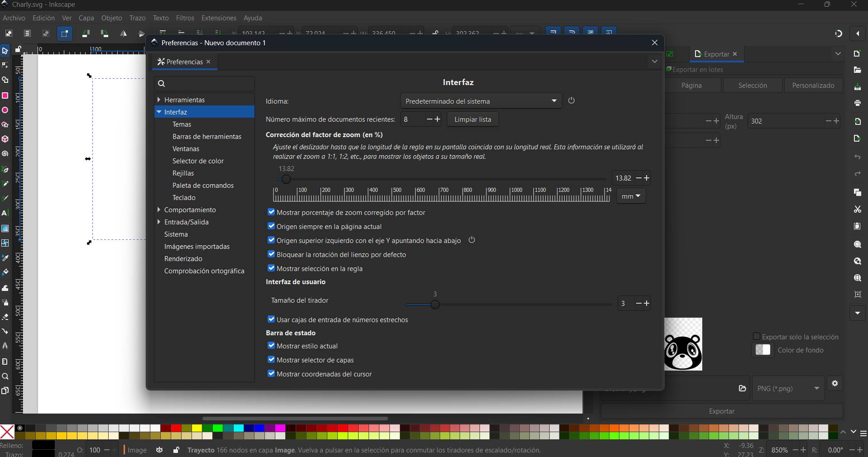This screenshot has height=457, width=868.
Task: Select the Rectangle tool
Action: coord(5,95)
